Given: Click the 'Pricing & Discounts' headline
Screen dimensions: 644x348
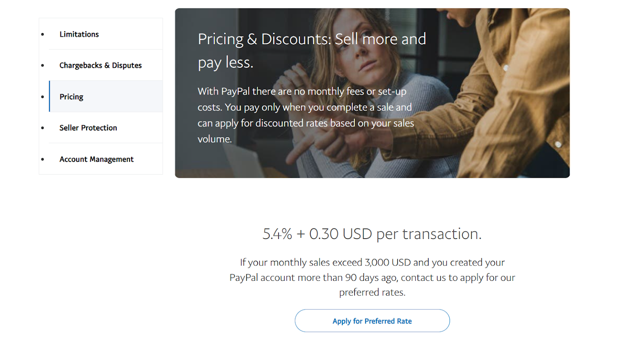Looking at the screenshot, I should (x=312, y=50).
